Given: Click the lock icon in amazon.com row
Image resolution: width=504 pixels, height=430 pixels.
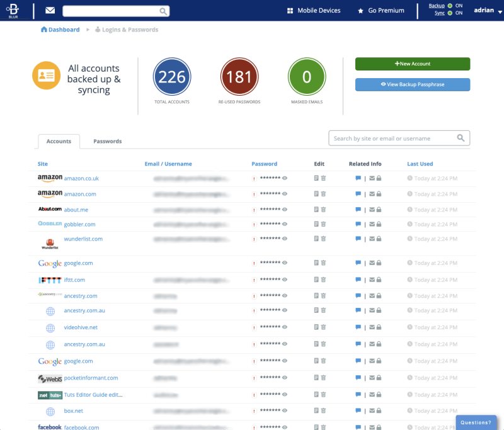Looking at the screenshot, I should [379, 194].
